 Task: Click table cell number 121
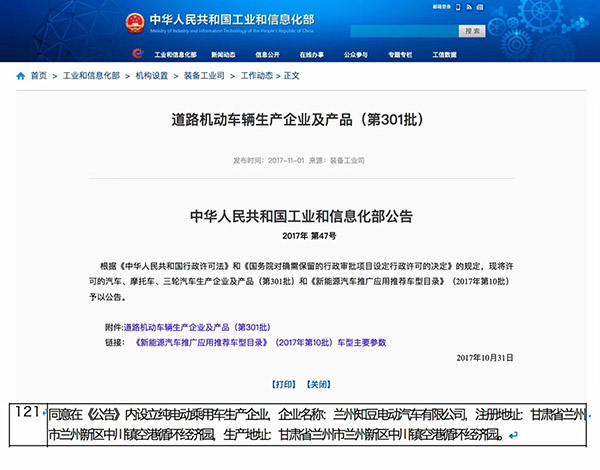[28, 412]
